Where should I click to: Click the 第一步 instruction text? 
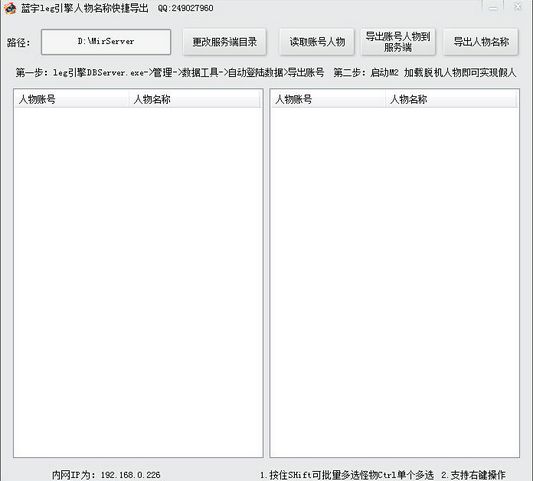(x=170, y=72)
